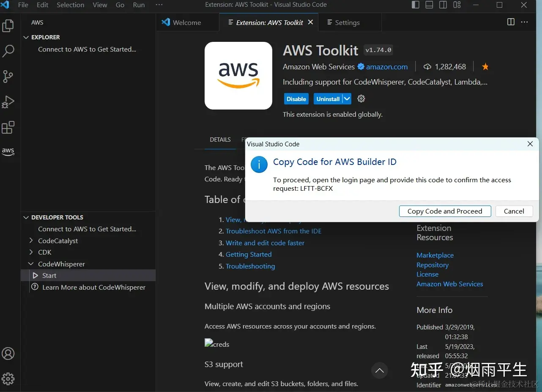Open the Marketplace resource link
This screenshot has width=542, height=392.
point(435,255)
